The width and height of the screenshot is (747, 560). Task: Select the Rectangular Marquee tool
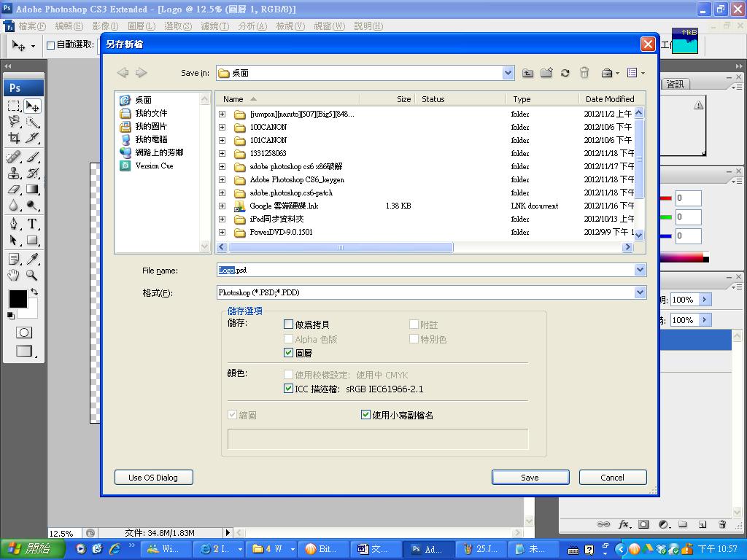(15, 106)
